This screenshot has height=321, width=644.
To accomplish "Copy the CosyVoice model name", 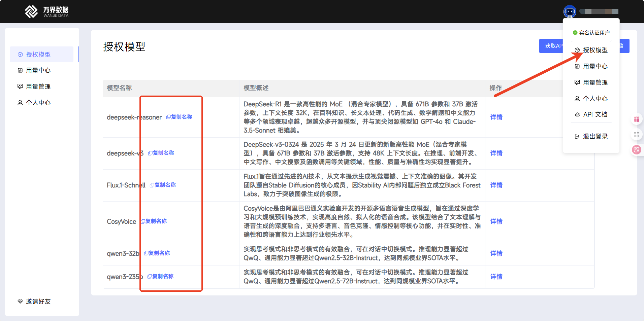I will [154, 221].
